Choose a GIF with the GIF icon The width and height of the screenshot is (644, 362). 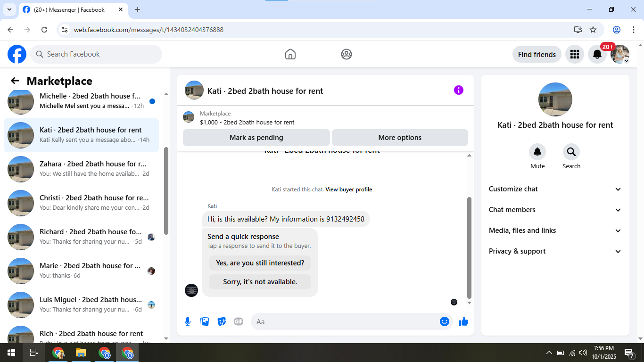[x=239, y=321]
